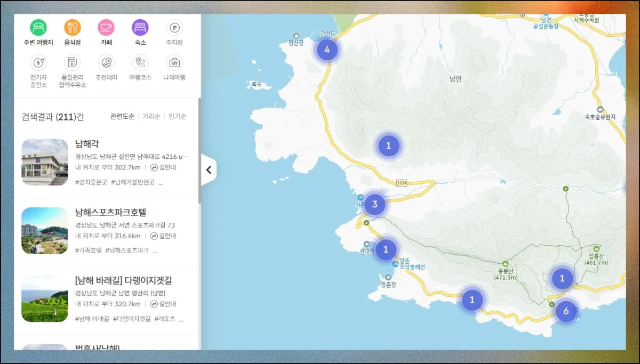Open the 추천테마 recommended themes icon
The width and height of the screenshot is (640, 364).
click(x=106, y=63)
